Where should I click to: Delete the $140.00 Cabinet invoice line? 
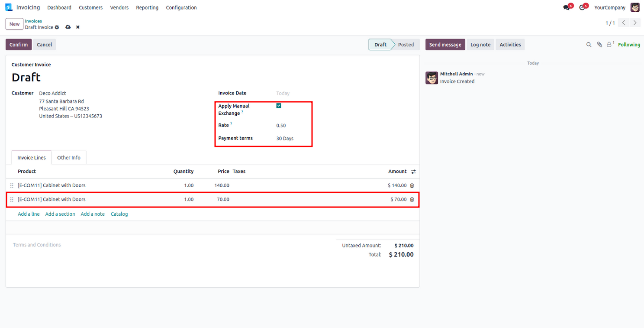click(412, 185)
